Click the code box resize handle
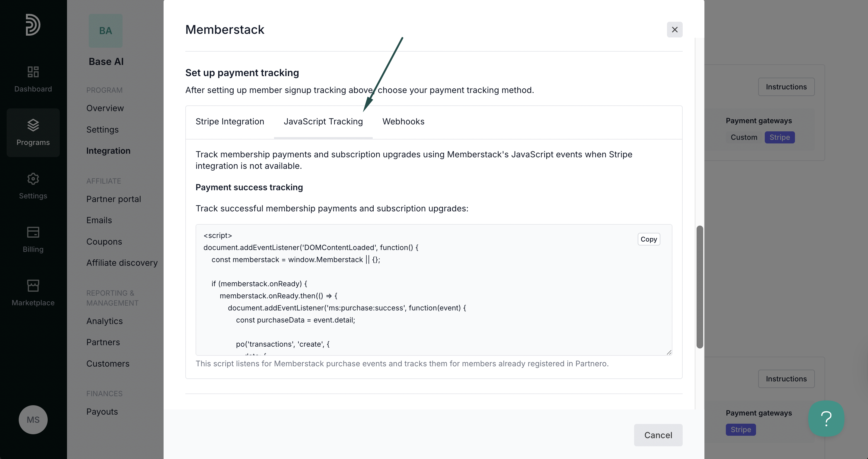Screen dimensions: 868x459 click(x=669, y=352)
